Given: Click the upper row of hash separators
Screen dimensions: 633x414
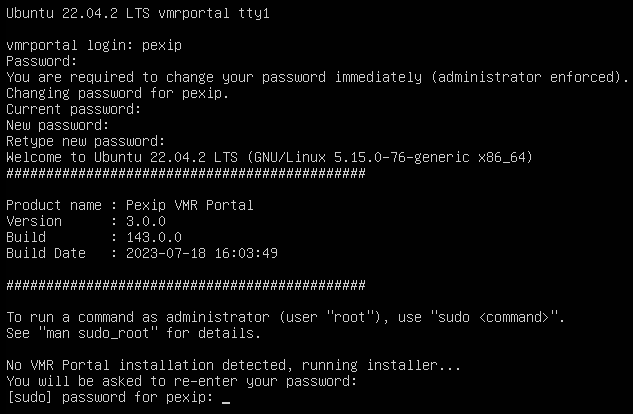Looking at the screenshot, I should 185,173.
